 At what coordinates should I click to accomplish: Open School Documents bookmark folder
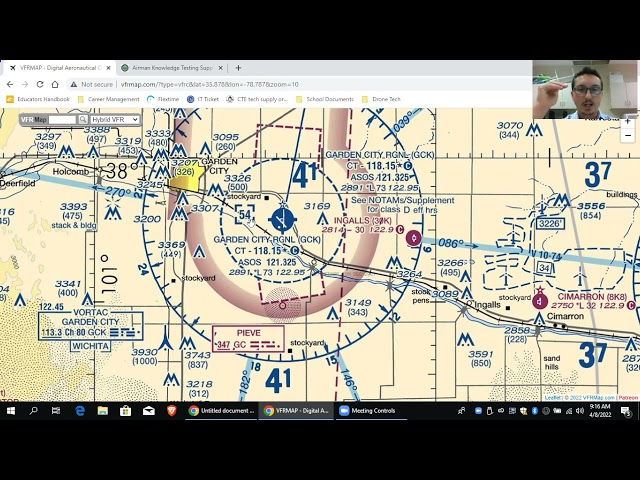(x=325, y=99)
